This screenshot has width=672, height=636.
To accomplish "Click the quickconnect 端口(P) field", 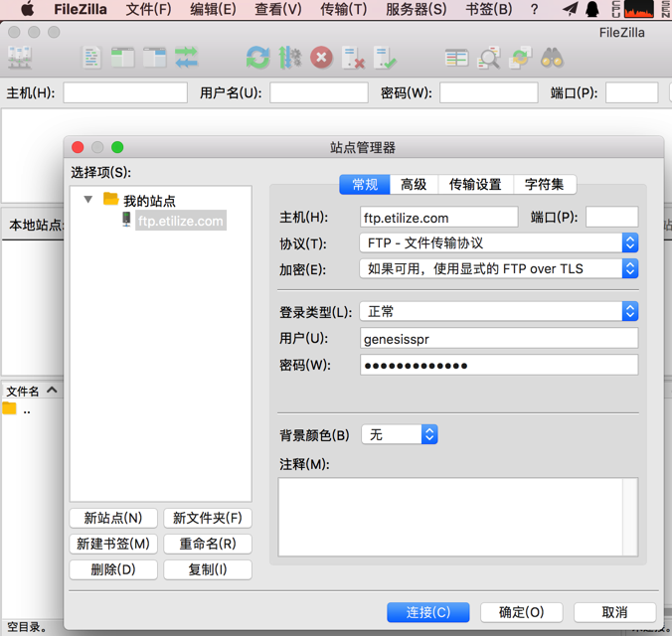I will (632, 92).
